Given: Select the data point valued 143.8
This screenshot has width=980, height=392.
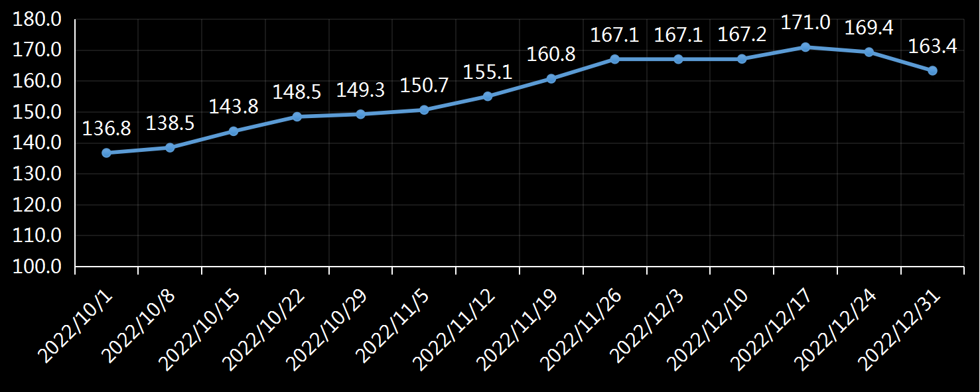Looking at the screenshot, I should click(x=234, y=131).
